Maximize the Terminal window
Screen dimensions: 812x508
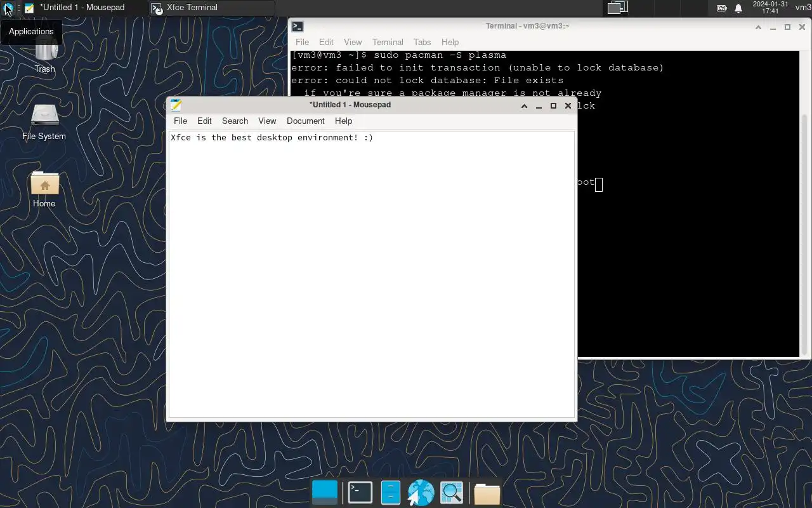pyautogui.click(x=787, y=27)
